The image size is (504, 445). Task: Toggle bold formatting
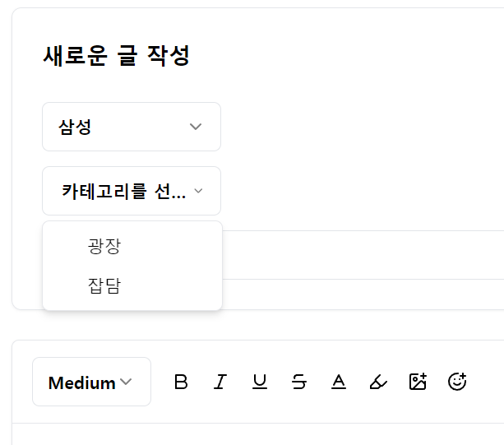tap(181, 382)
